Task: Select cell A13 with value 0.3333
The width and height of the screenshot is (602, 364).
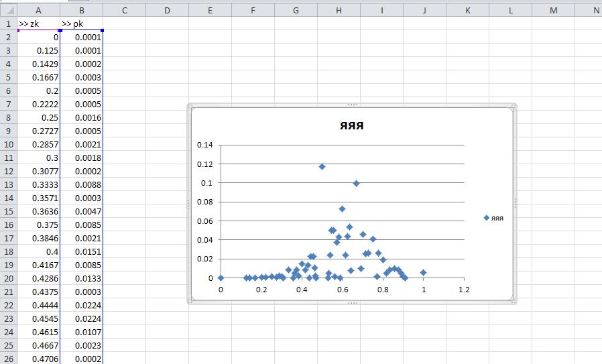Action: (38, 185)
